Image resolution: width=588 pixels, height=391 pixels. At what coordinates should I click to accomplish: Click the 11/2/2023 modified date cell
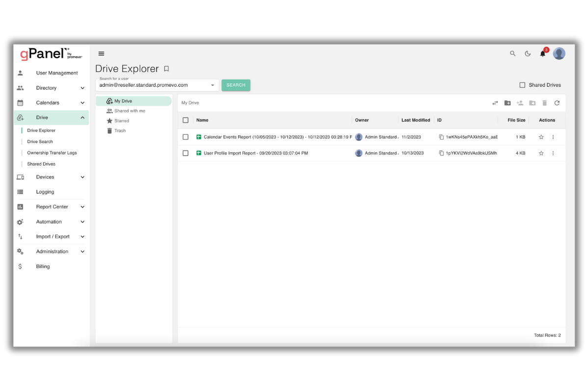coord(411,137)
